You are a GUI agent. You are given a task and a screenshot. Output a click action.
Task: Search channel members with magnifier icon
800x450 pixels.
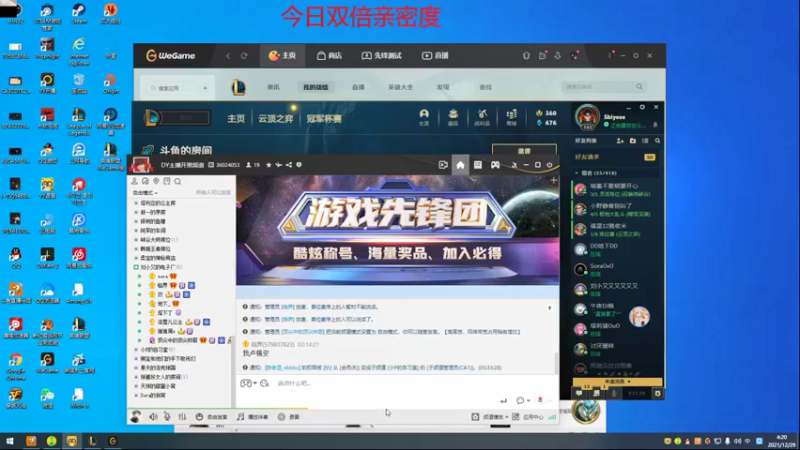click(x=178, y=182)
